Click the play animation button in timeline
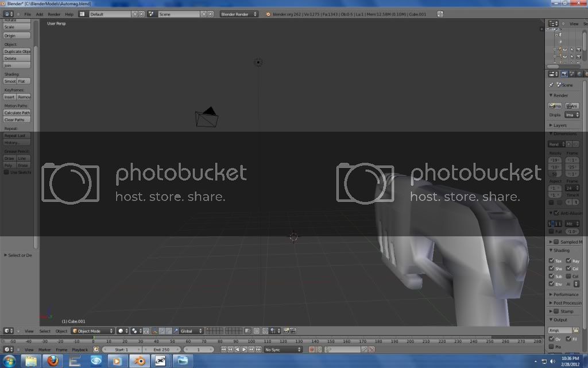This screenshot has width=588, height=368. 244,350
